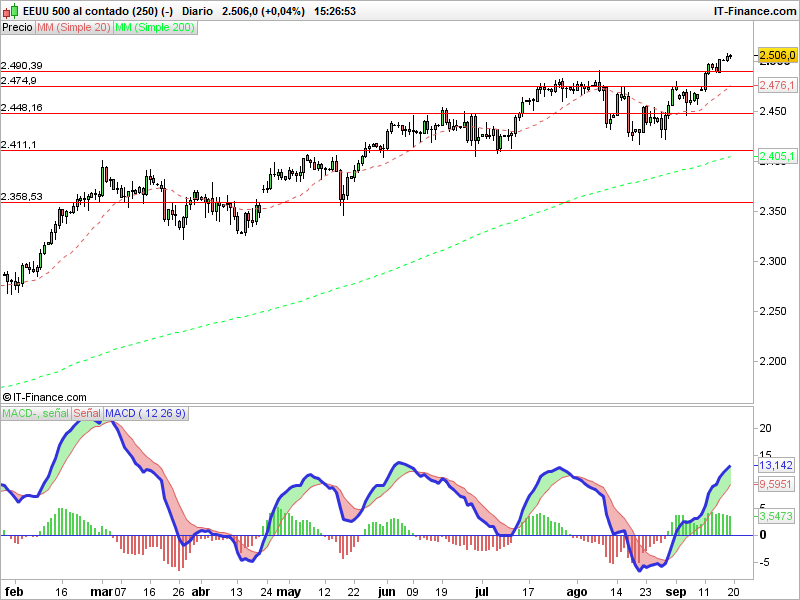Click the jun label on time axis
Screen dimensions: 800x600
[387, 592]
